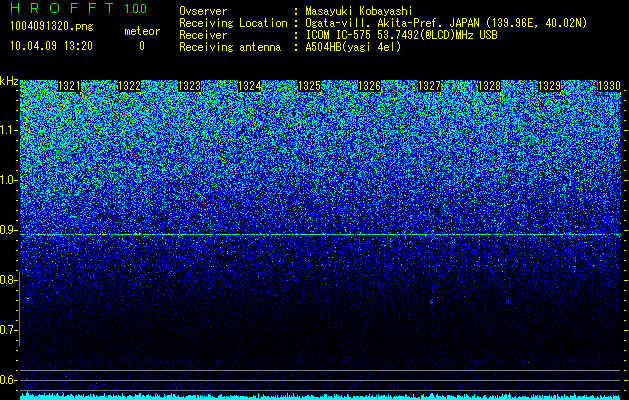Click the Ogata-vill. Akita-Pref. JAPAN location text
This screenshot has height=400, width=629.
pos(446,23)
